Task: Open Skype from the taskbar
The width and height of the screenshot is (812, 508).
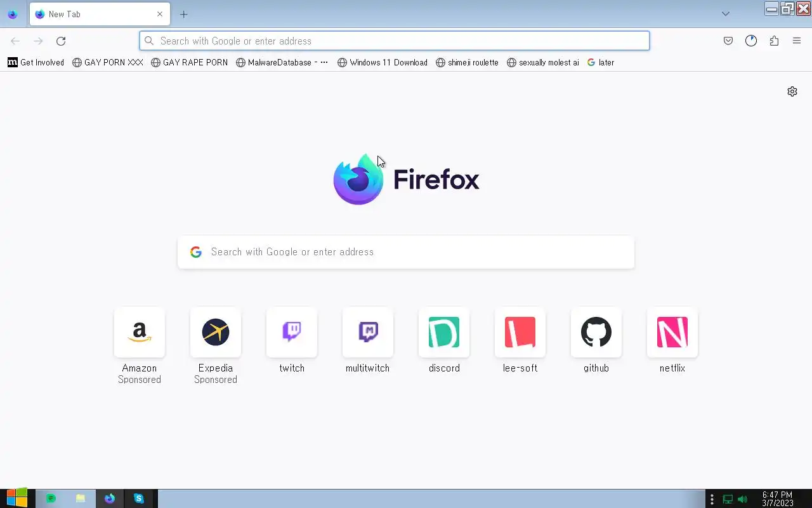Action: coord(139,498)
